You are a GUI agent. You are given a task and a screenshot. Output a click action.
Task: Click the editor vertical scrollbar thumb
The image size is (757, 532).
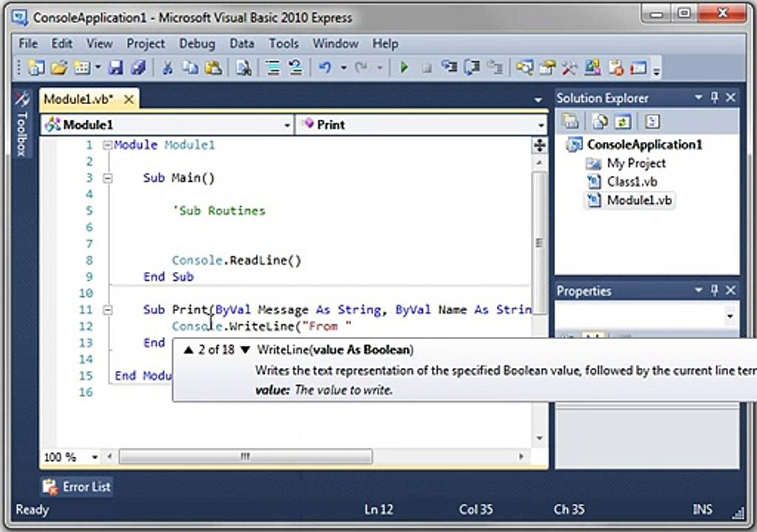(539, 242)
